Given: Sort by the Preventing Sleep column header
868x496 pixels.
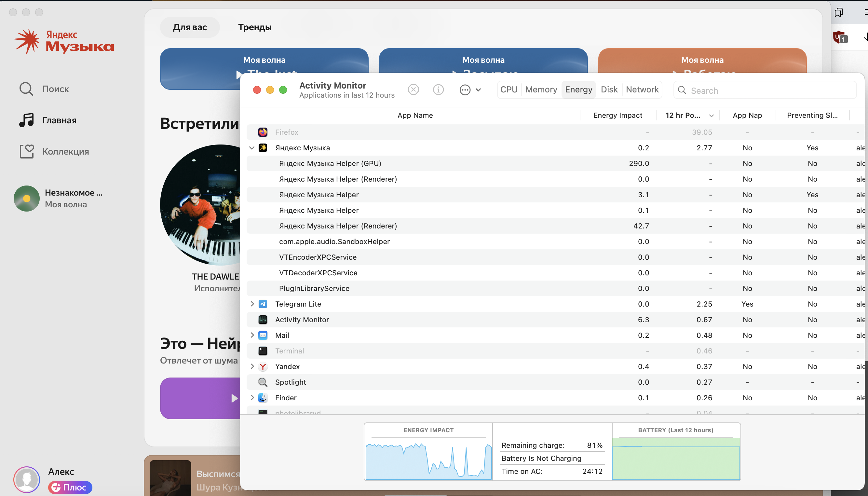Looking at the screenshot, I should coord(812,116).
